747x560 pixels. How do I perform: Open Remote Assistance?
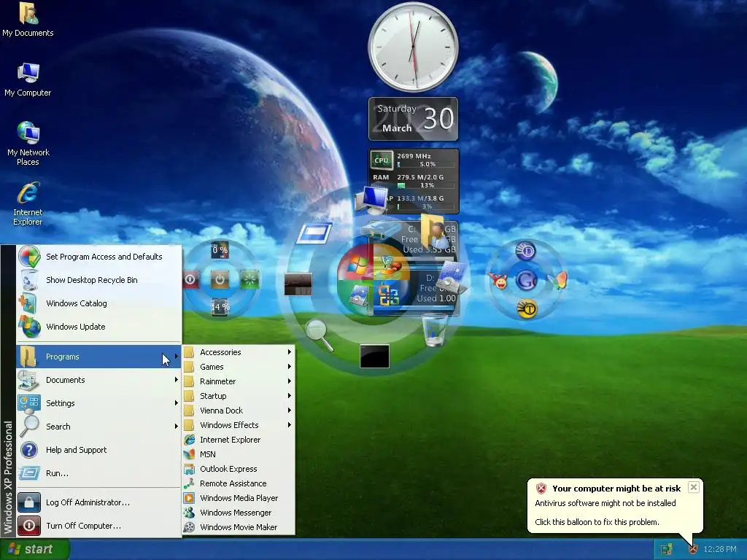(239, 483)
